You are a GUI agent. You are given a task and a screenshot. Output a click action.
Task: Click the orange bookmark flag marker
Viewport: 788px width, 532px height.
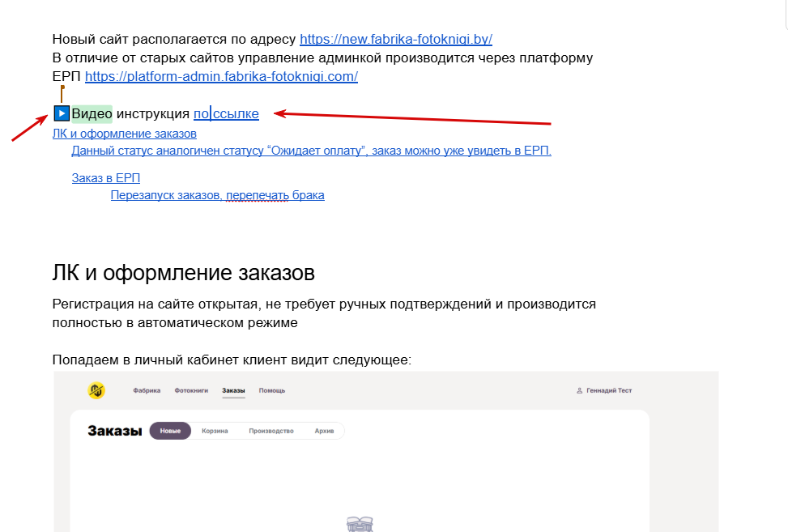[62, 93]
